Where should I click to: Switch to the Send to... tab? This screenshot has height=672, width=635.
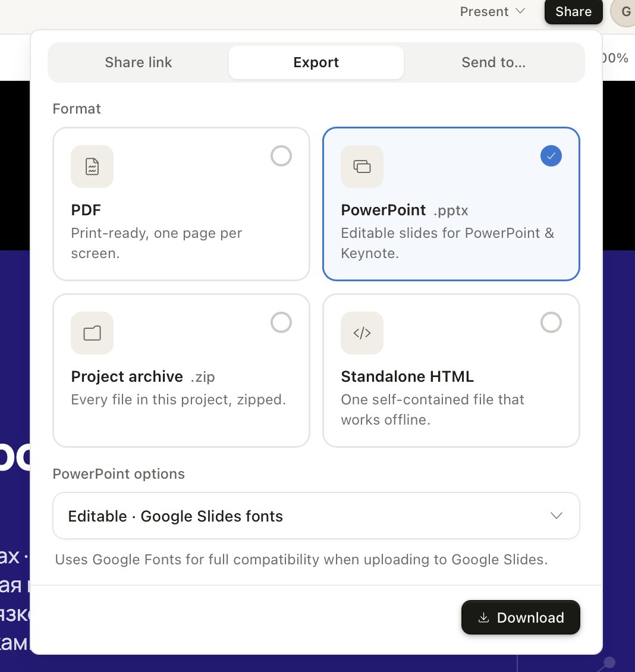pos(493,62)
